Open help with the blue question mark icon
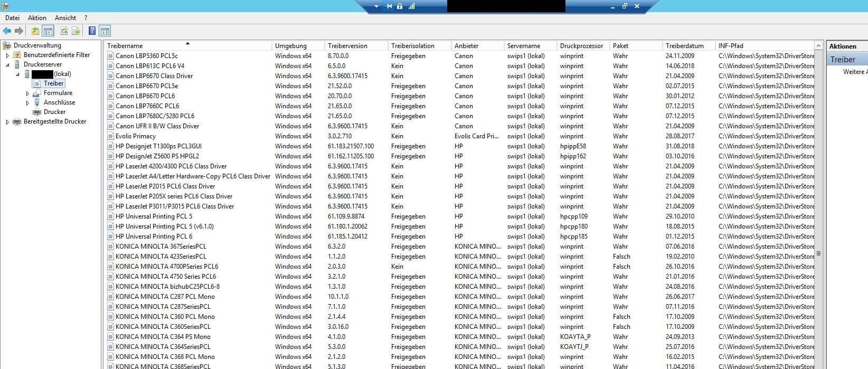868x369 pixels. pos(92,31)
